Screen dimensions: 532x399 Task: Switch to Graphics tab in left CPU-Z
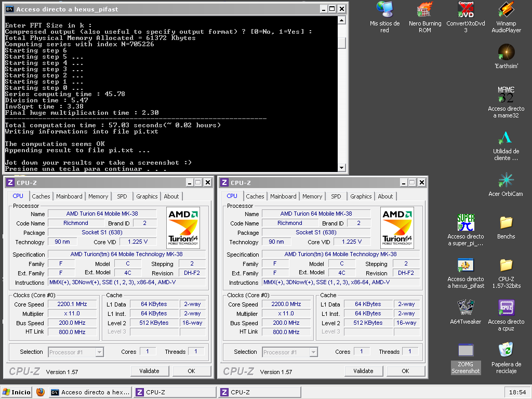coord(147,196)
